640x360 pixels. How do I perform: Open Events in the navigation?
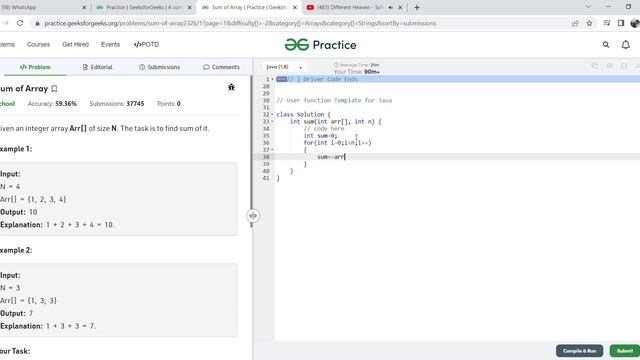[111, 44]
